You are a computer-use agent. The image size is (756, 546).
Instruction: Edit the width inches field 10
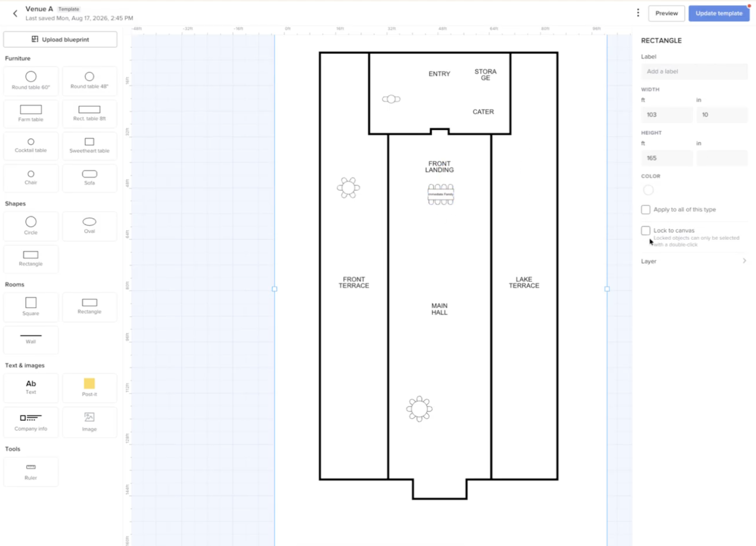coord(722,115)
